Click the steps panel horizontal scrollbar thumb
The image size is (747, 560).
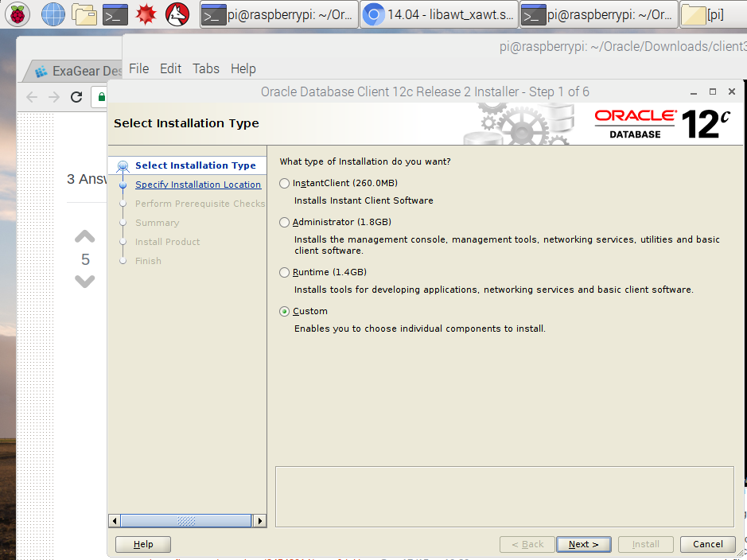pyautogui.click(x=186, y=521)
